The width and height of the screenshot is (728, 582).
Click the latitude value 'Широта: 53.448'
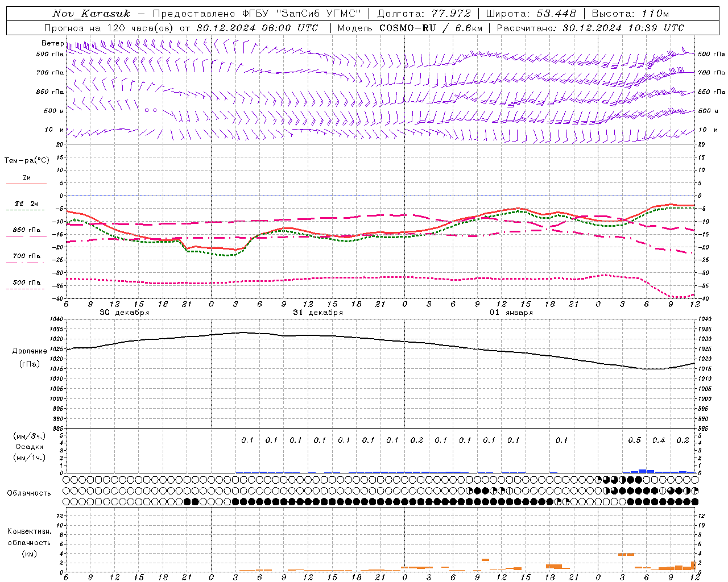point(531,14)
